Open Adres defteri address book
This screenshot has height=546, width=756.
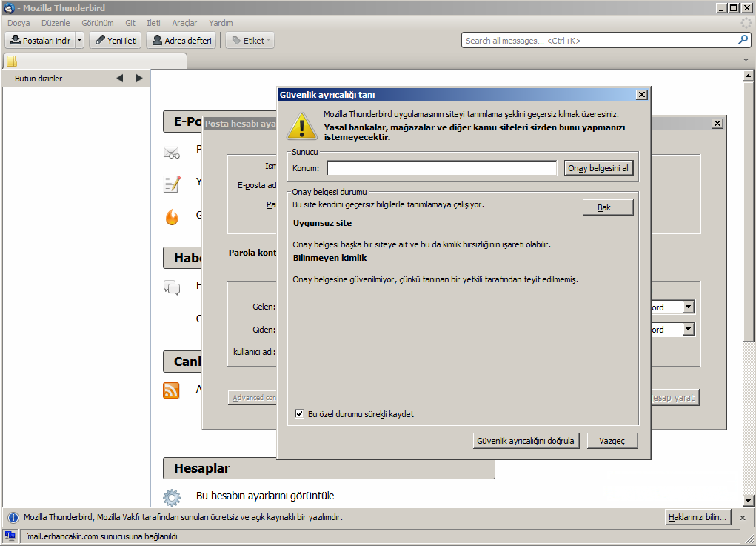[x=181, y=41]
